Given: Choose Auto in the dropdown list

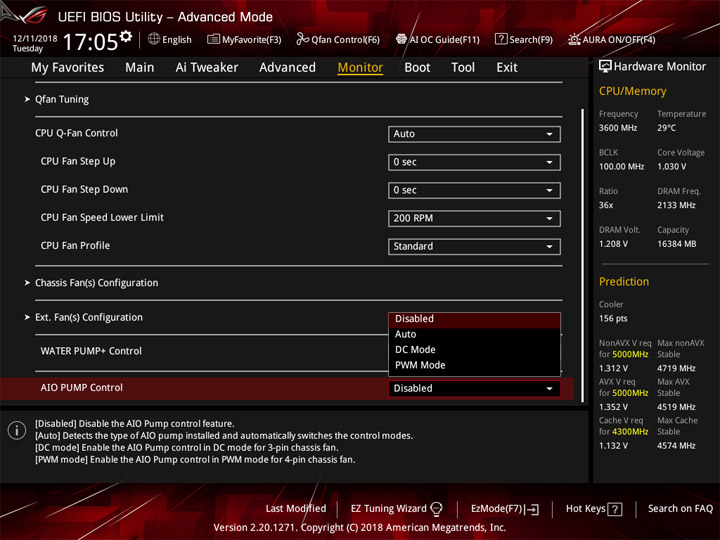Looking at the screenshot, I should click(474, 334).
